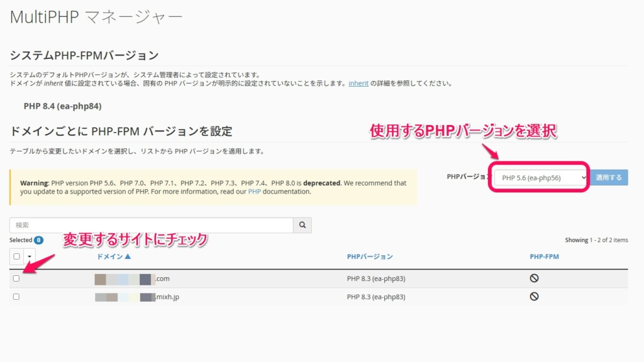This screenshot has height=362, width=644.
Task: Expand the PHPバージョン selector chevron
Action: [x=583, y=177]
